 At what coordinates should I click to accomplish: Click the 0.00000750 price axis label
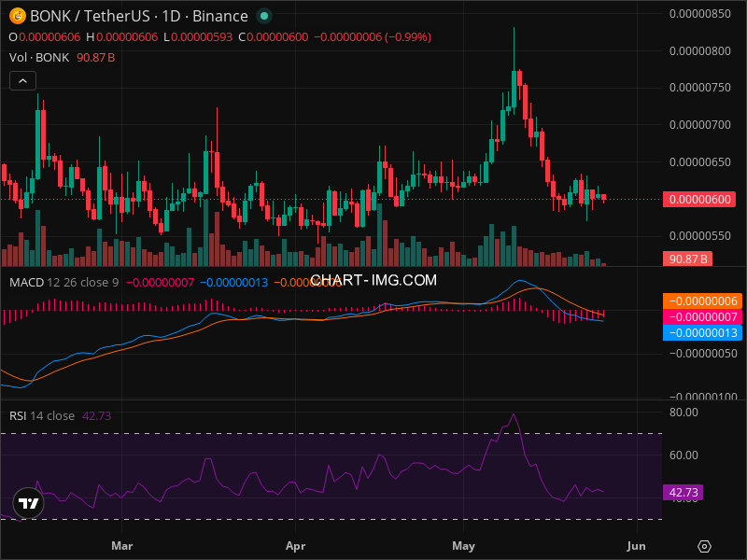(699, 88)
